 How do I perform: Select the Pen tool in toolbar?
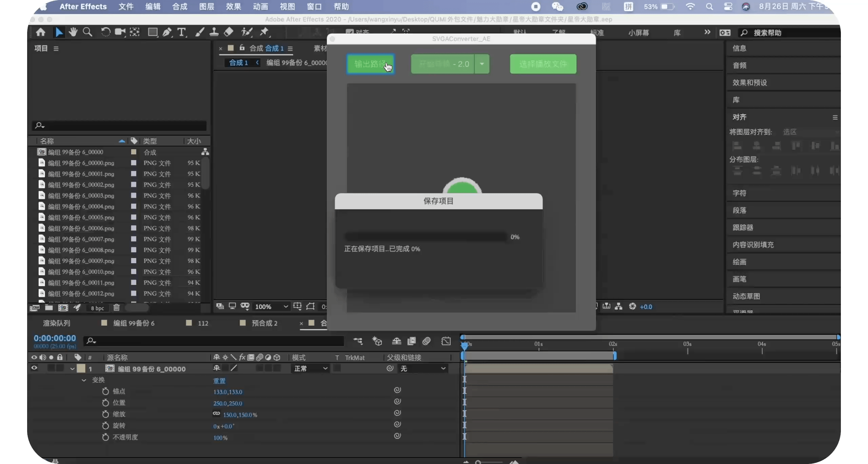167,32
